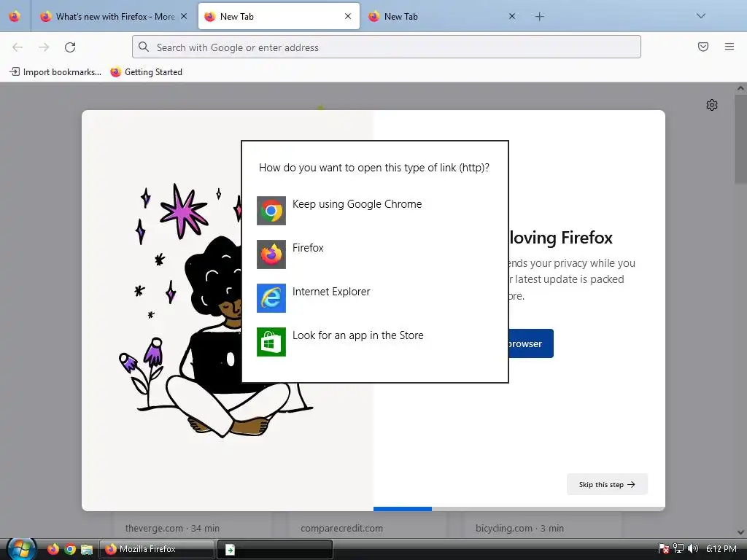This screenshot has height=560, width=747.
Task: Select Keep using Google Chrome option
Action: [x=357, y=204]
